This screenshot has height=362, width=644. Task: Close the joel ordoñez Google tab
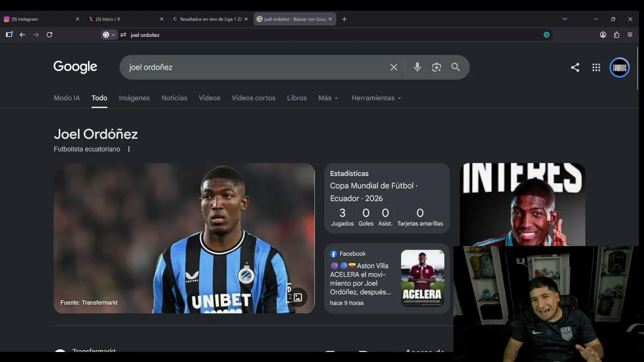pos(331,19)
